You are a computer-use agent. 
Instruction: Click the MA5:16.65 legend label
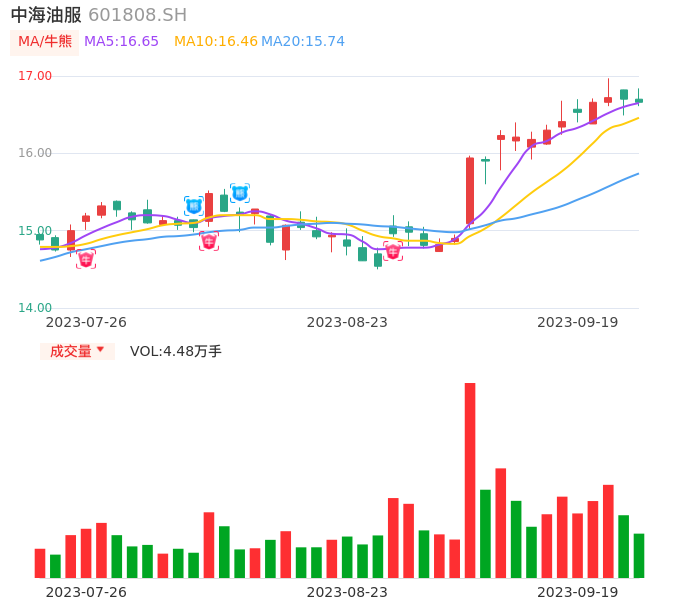[121, 41]
